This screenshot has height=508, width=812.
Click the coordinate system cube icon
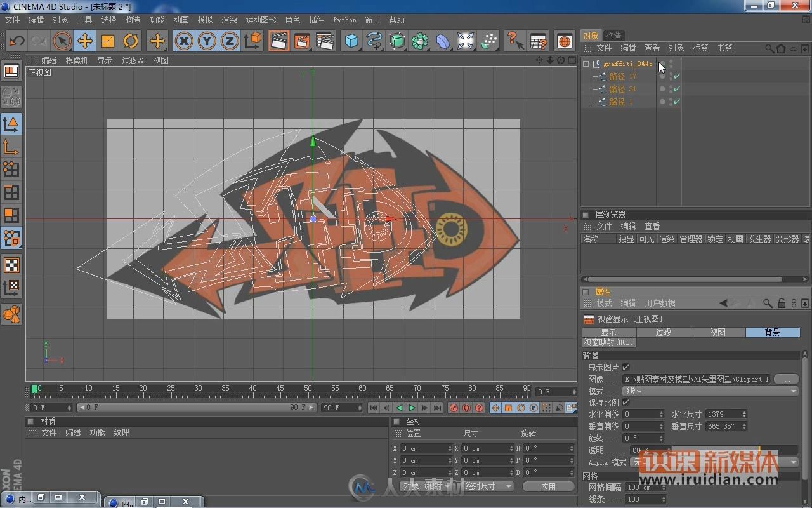(x=252, y=41)
